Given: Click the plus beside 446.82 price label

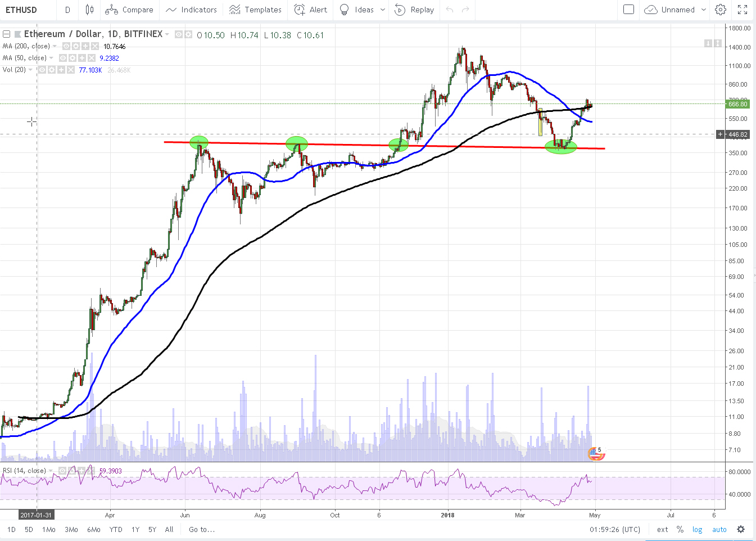Looking at the screenshot, I should [720, 134].
